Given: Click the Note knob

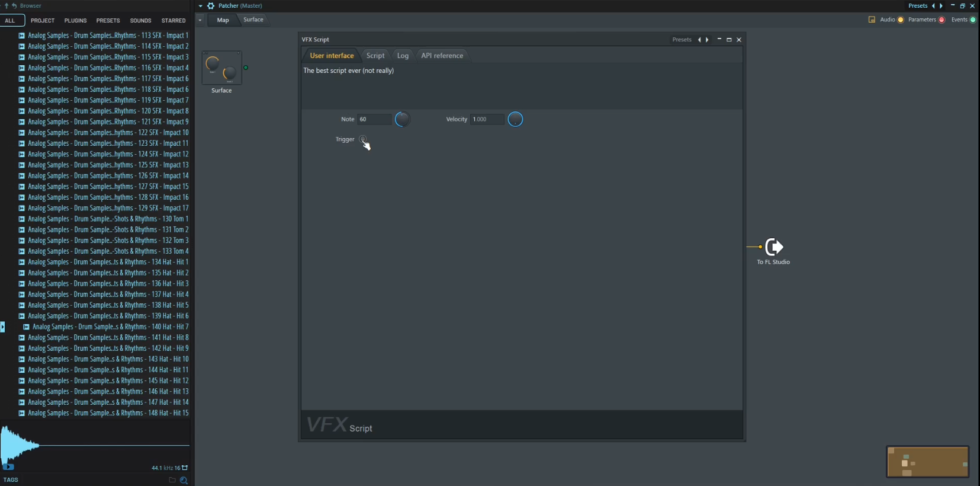Looking at the screenshot, I should point(402,119).
